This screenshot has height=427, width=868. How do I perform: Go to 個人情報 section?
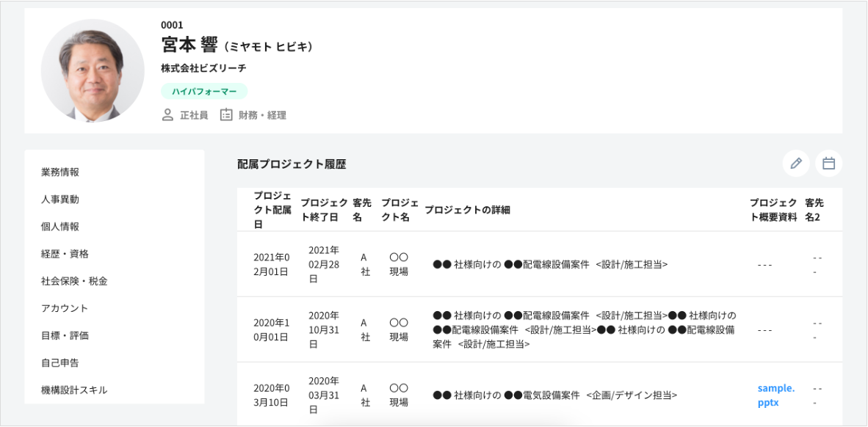(60, 227)
